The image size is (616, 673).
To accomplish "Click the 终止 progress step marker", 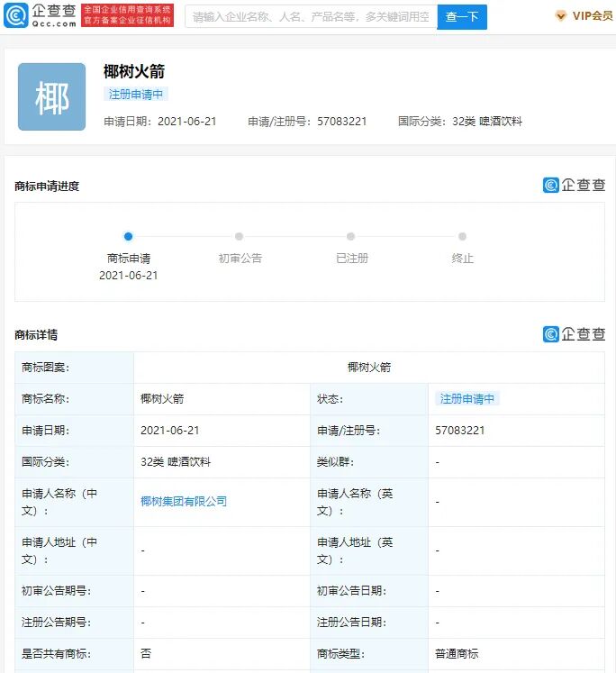I will (462, 236).
